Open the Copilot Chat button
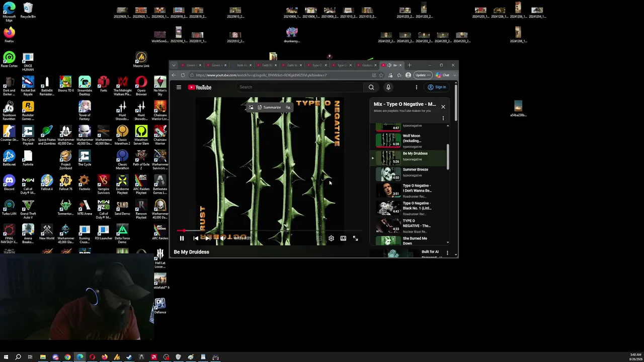Screen dimensions: 644x362 443,75
